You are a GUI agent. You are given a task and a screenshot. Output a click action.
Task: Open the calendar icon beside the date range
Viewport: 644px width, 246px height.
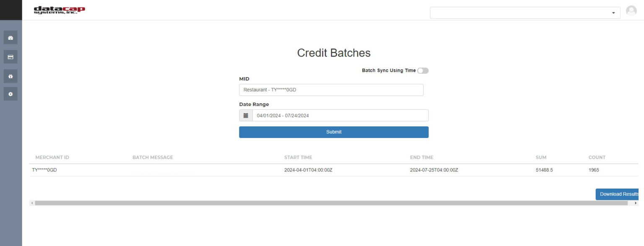(246, 115)
